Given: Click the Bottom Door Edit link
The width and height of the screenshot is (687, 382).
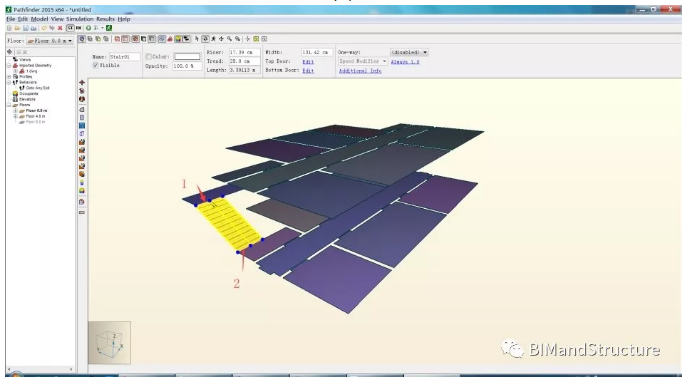Looking at the screenshot, I should (308, 71).
